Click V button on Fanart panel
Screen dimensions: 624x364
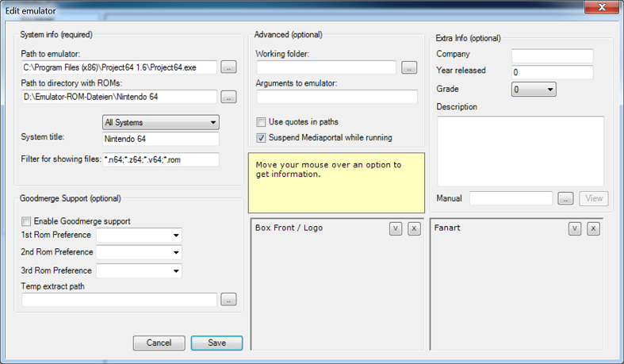pyautogui.click(x=576, y=228)
